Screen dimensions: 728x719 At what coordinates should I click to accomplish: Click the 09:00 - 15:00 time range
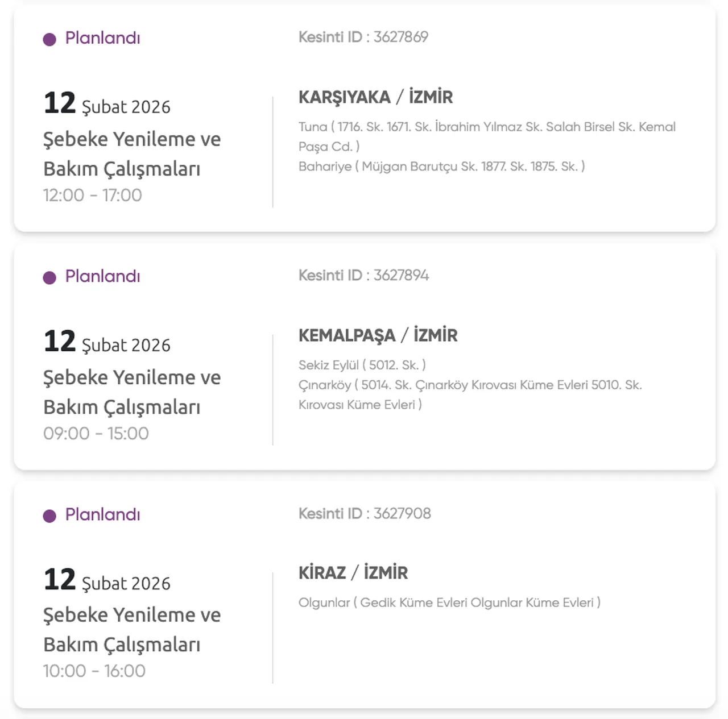coord(96,433)
